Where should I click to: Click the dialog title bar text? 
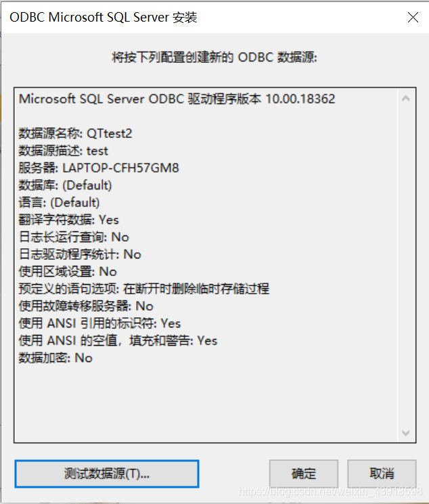tap(104, 17)
